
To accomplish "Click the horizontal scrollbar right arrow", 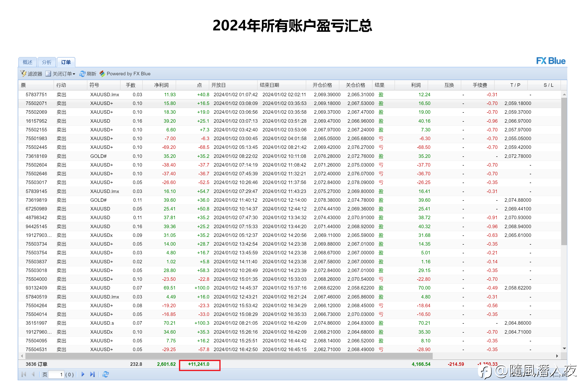I will [x=557, y=356].
